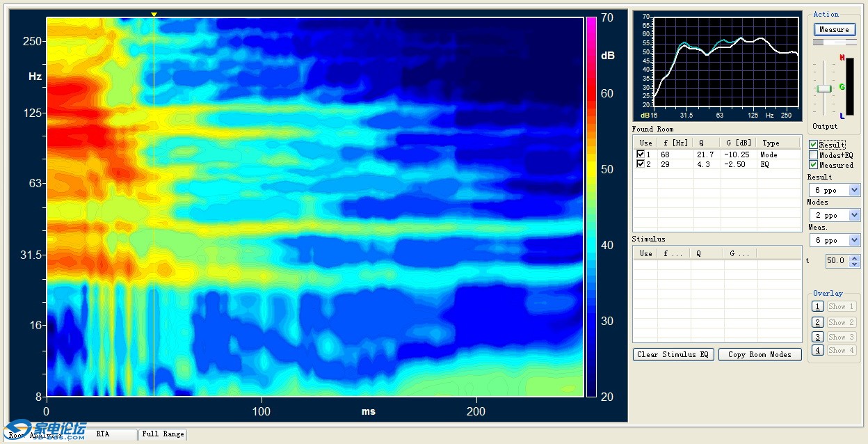Increase t value with up arrow

855,257
